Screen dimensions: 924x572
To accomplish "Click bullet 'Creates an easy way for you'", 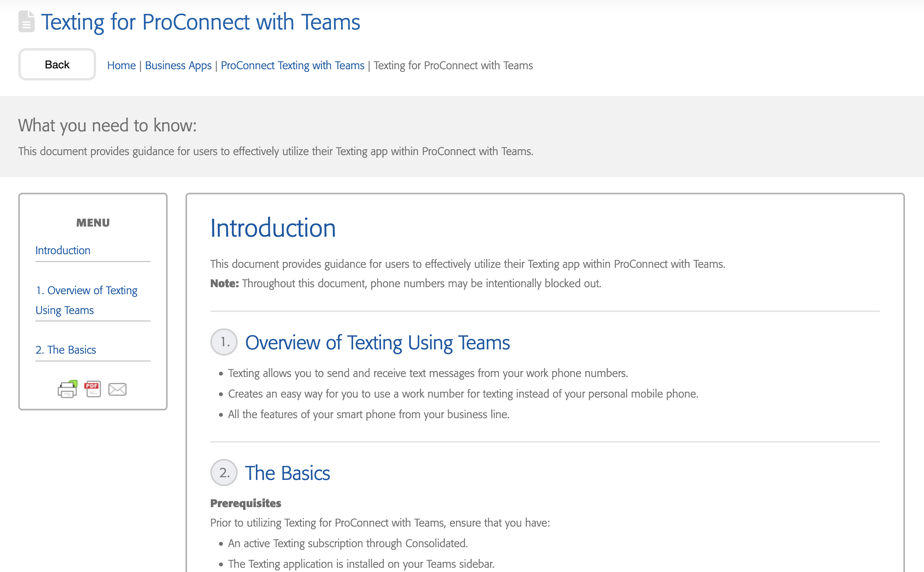I will coord(463,394).
